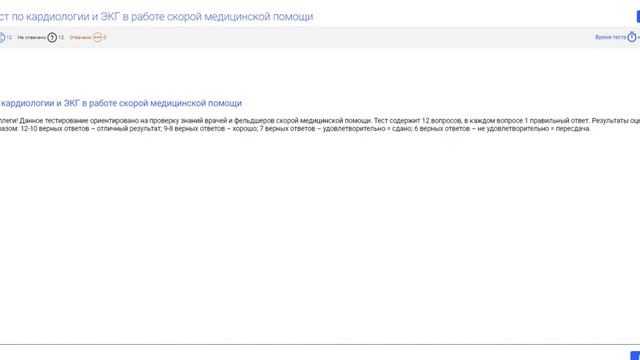The height and width of the screenshot is (360, 640).
Task: Click the orange marked-questions icon
Action: pyautogui.click(x=98, y=38)
